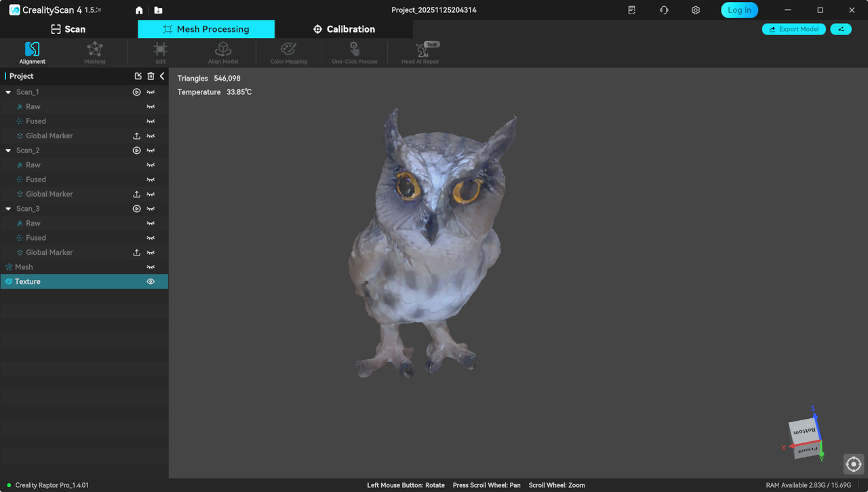Show the Mesh layer visibility
The height and width of the screenshot is (492, 868).
pyautogui.click(x=151, y=267)
